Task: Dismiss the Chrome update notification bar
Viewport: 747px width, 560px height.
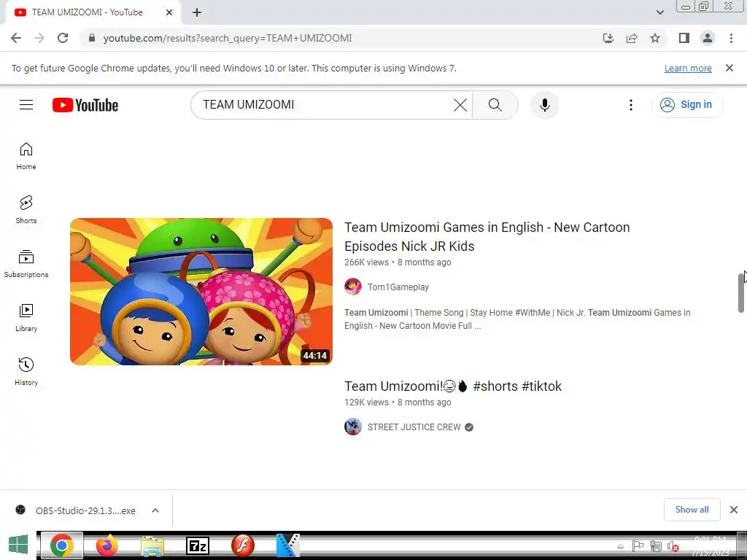Action: click(x=729, y=68)
